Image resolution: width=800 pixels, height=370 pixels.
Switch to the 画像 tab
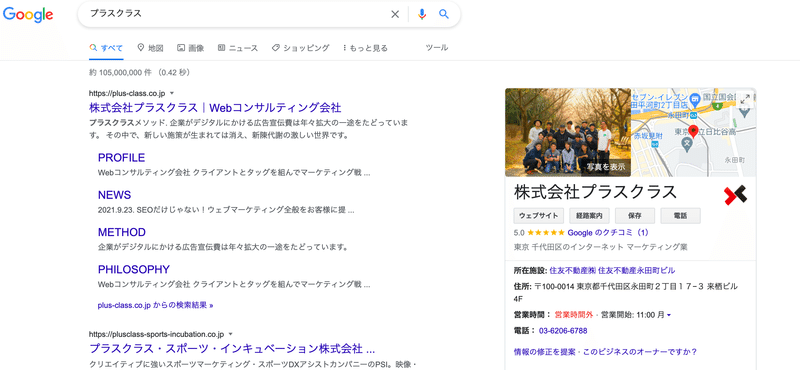click(x=190, y=48)
